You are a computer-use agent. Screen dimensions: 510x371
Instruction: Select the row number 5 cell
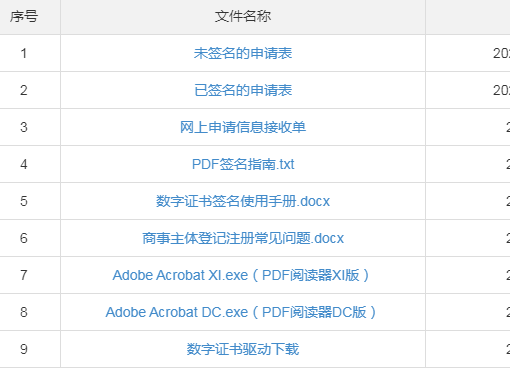point(24,201)
